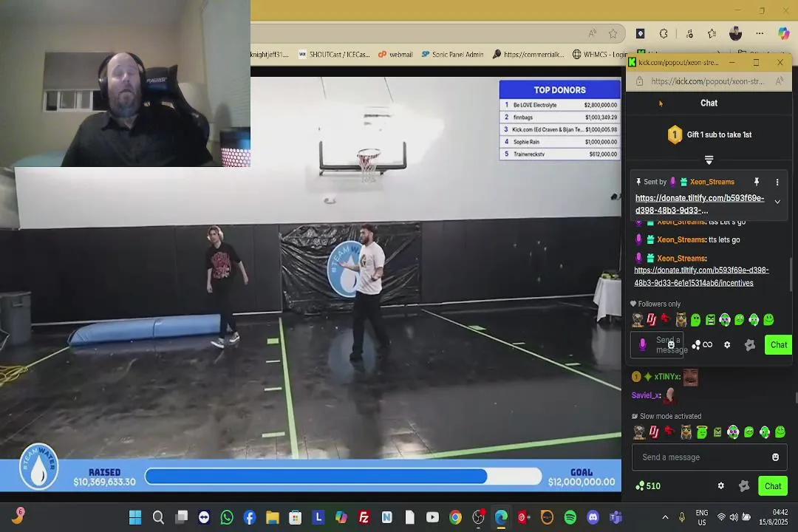Click the fundraising progress bar
The width and height of the screenshot is (798, 532).
pyautogui.click(x=343, y=477)
